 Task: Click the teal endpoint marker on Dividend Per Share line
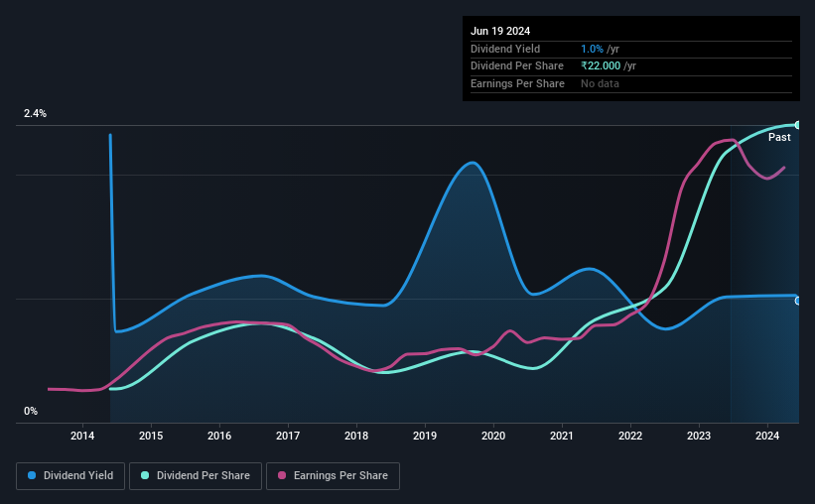click(x=798, y=125)
